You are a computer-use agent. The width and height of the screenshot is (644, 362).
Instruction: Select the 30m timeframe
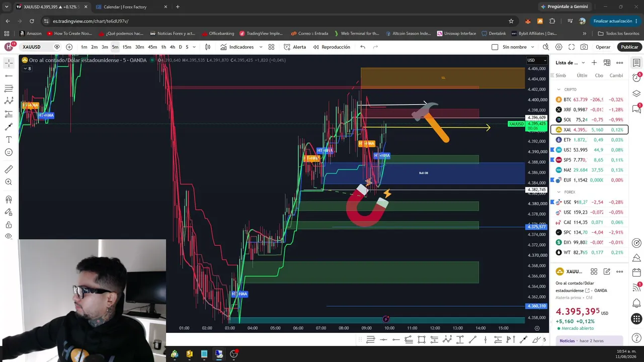[139, 47]
